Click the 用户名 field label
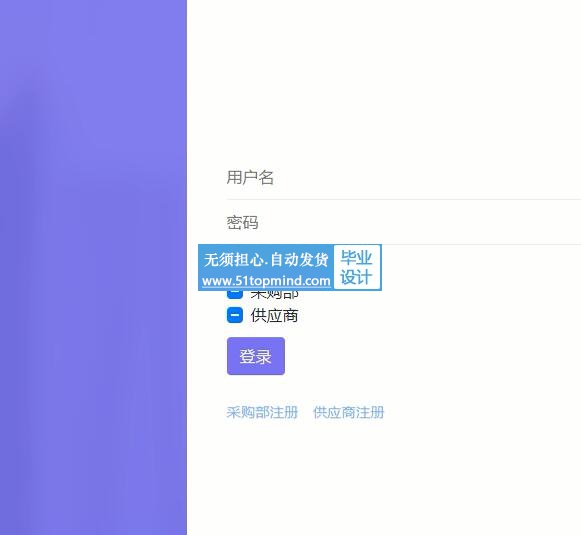581x535 pixels. [250, 177]
